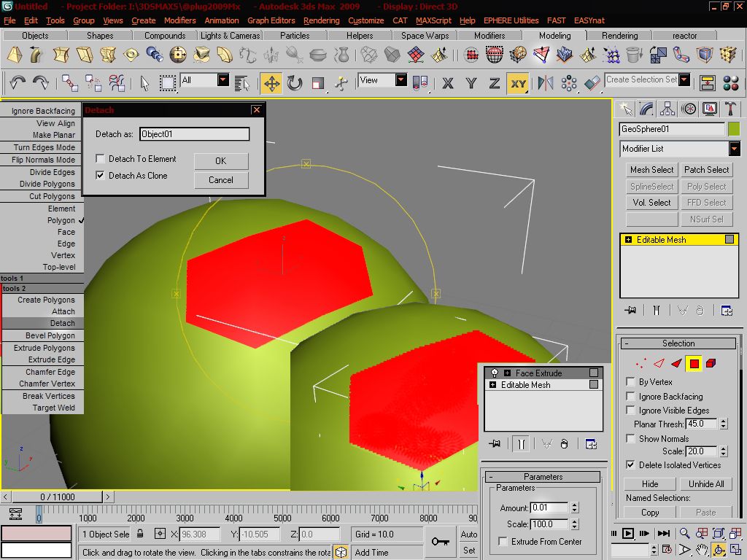Click the time slider 0 / 11000

57,497
